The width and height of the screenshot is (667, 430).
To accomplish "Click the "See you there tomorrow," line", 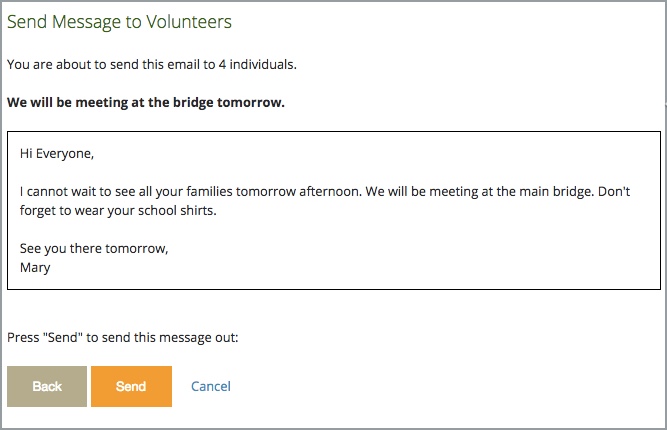I will [x=94, y=248].
